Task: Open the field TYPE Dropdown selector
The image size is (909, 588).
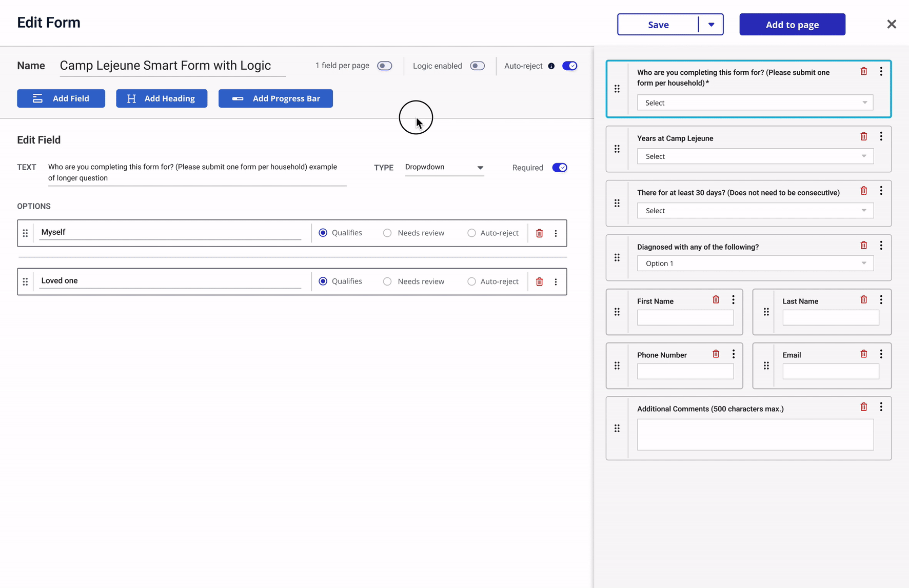Action: (x=444, y=168)
